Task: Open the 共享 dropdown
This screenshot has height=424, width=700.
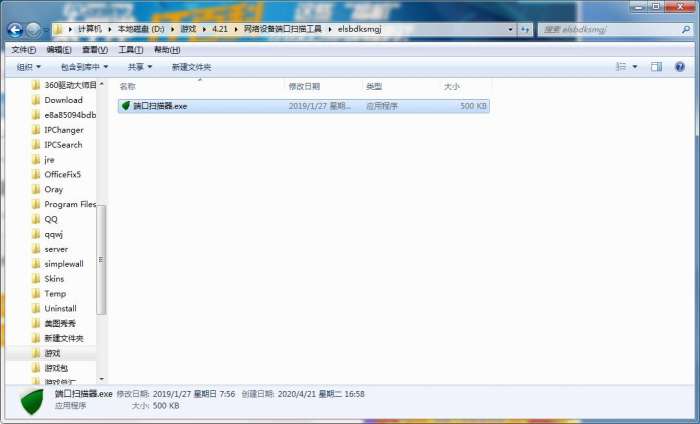Action: coord(140,67)
